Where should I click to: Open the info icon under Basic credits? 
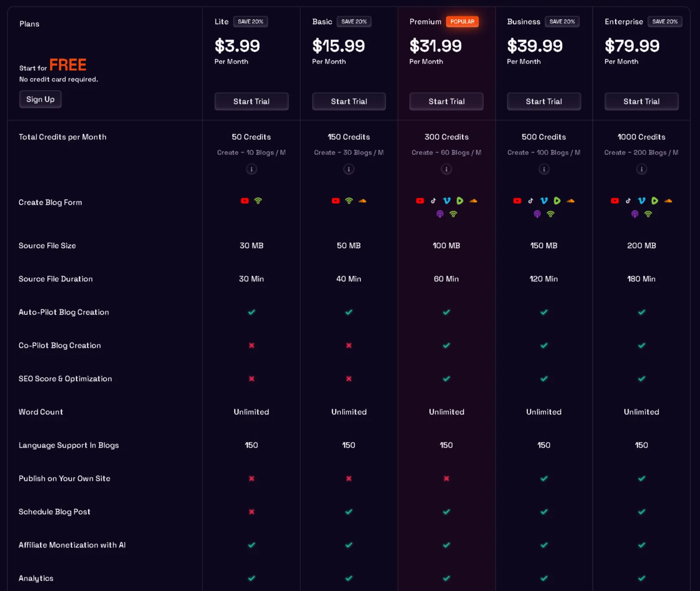coord(349,169)
